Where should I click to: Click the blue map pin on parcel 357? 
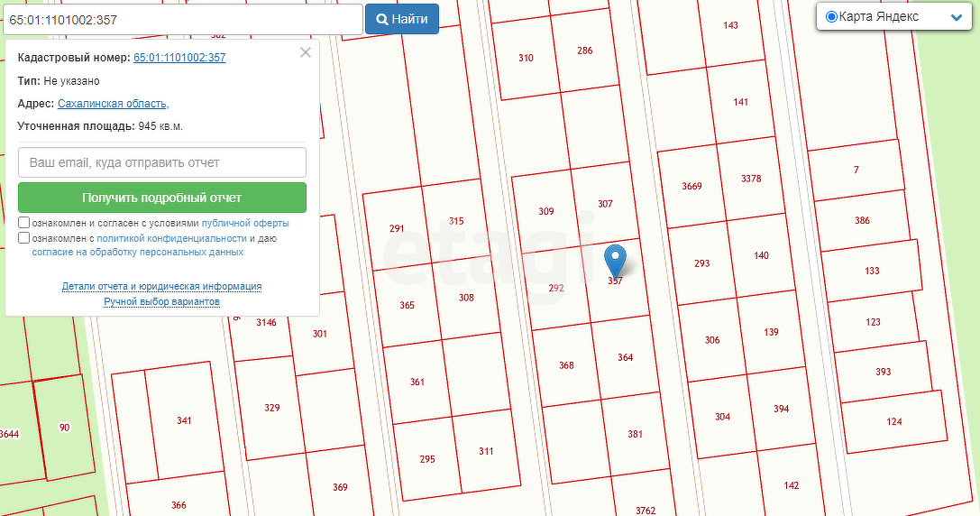click(615, 260)
